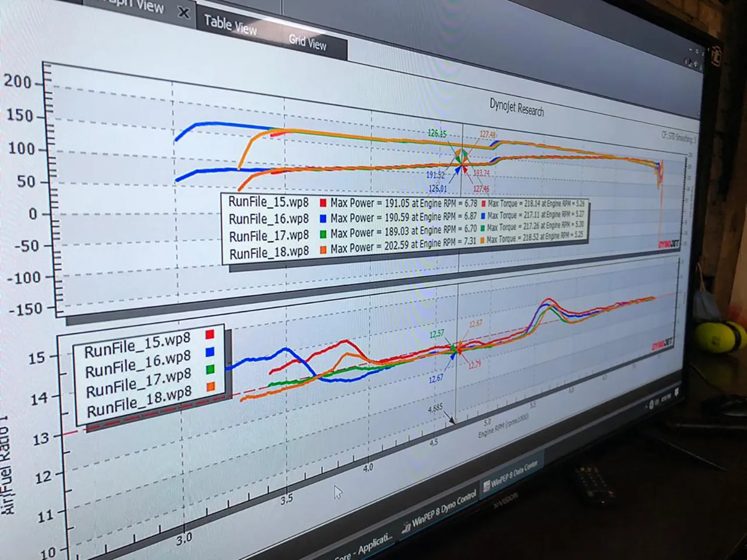Click 'Max Torque = 217.11' legend entry
This screenshot has height=560, width=747.
coord(536,215)
